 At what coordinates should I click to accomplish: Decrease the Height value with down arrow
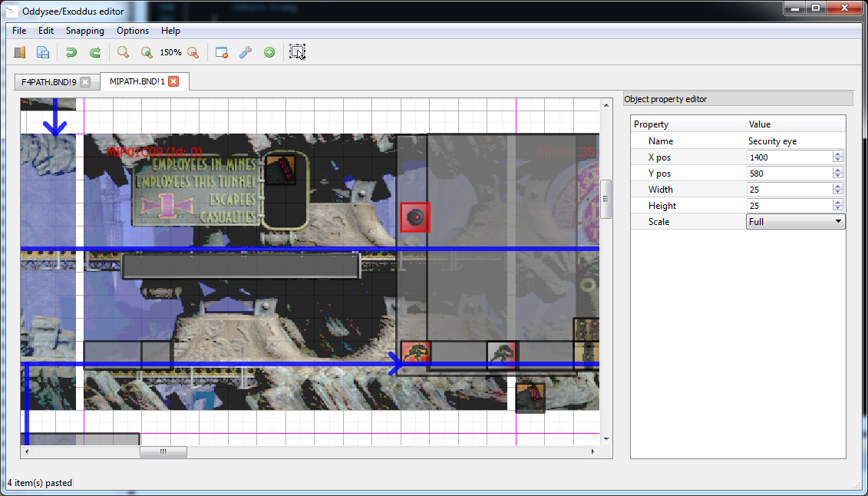(x=837, y=209)
